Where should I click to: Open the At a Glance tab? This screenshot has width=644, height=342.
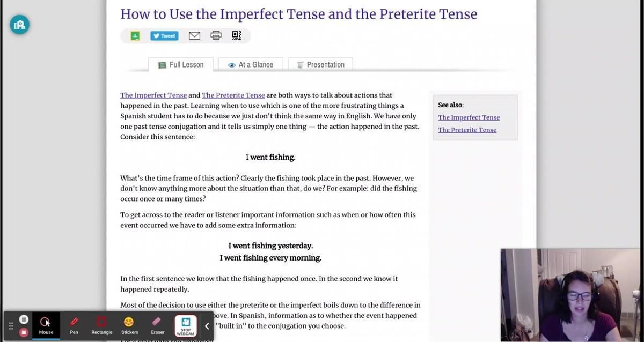click(x=251, y=65)
